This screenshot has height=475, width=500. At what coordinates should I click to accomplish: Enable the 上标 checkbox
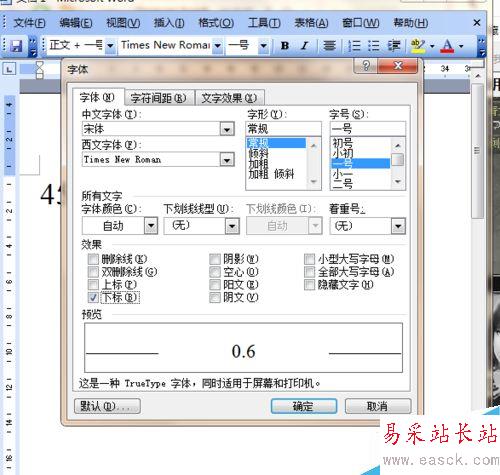93,284
